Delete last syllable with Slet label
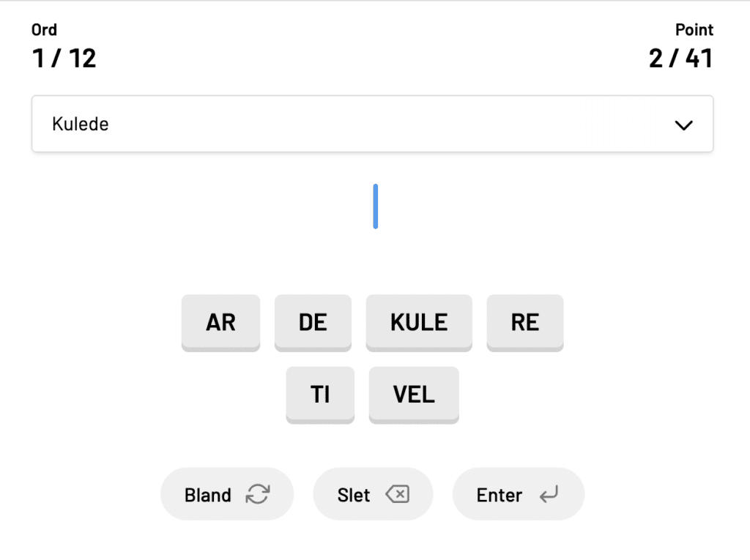 point(354,495)
